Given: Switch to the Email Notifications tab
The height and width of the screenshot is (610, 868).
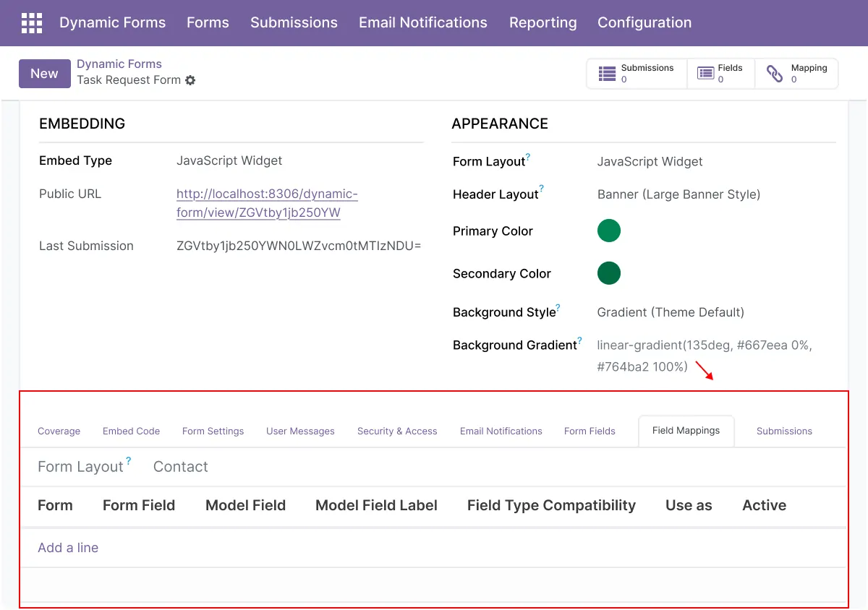Looking at the screenshot, I should (501, 431).
